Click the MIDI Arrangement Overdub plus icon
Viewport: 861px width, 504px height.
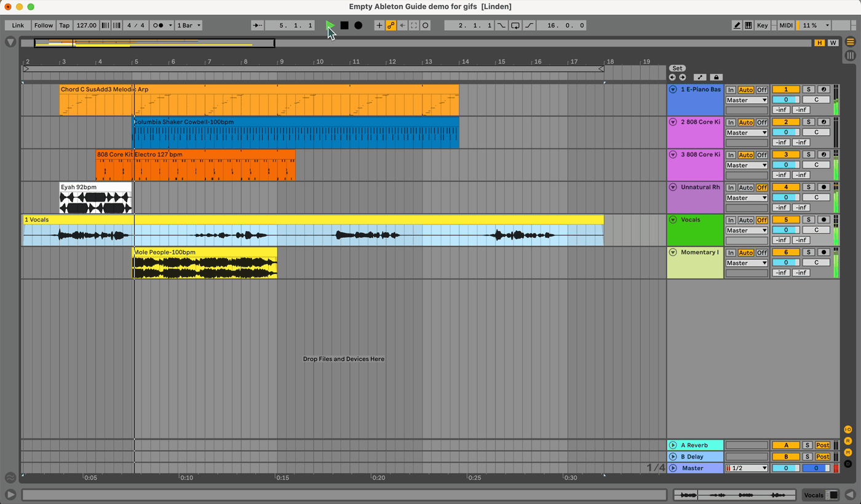point(379,25)
